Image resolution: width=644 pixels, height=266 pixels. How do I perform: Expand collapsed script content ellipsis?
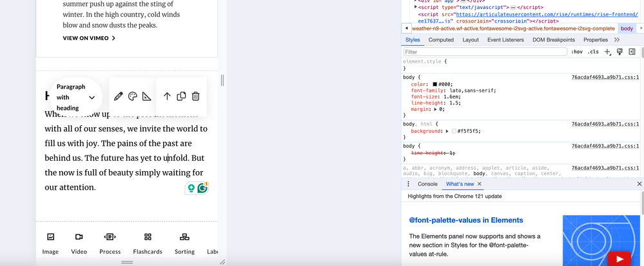(512, 7)
